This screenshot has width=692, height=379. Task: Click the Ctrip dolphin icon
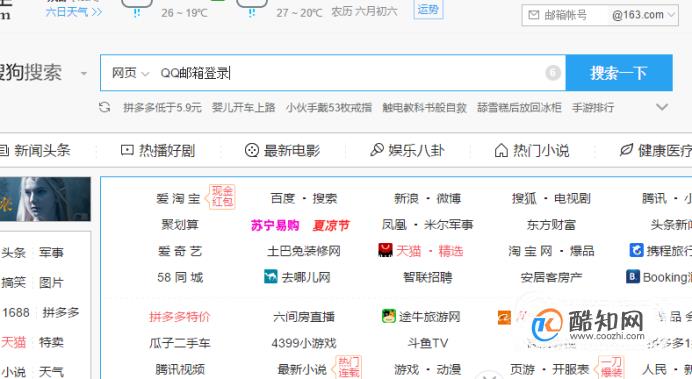pos(636,250)
